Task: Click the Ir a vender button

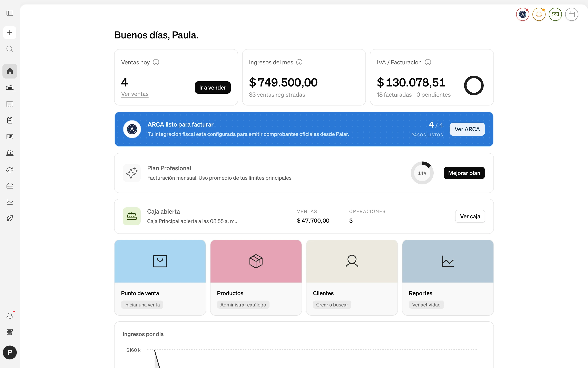Action: tap(213, 87)
